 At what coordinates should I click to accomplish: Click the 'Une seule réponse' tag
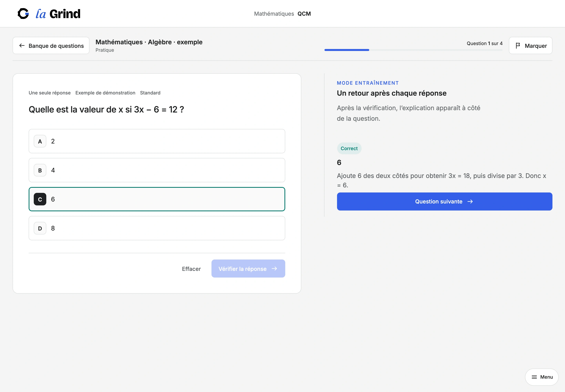pos(50,93)
